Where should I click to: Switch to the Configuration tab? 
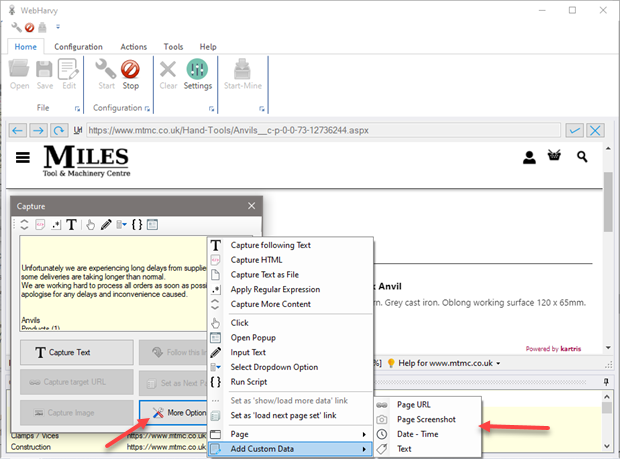pyautogui.click(x=78, y=47)
